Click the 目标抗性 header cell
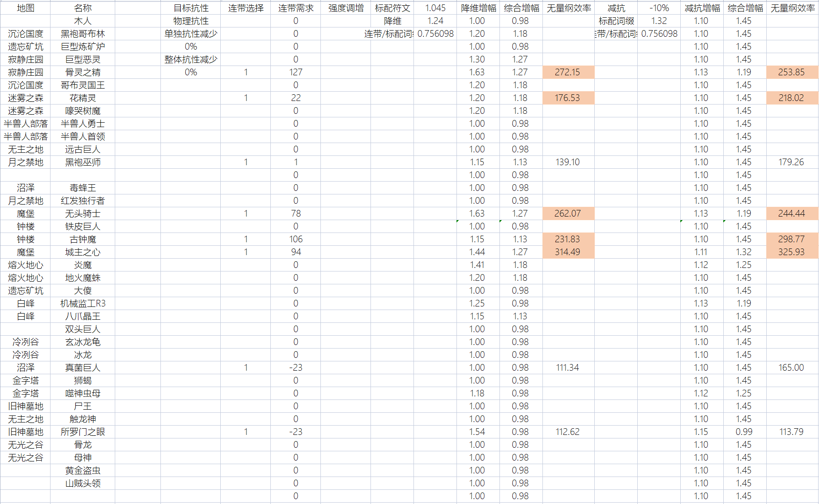The width and height of the screenshot is (819, 504). tap(191, 8)
